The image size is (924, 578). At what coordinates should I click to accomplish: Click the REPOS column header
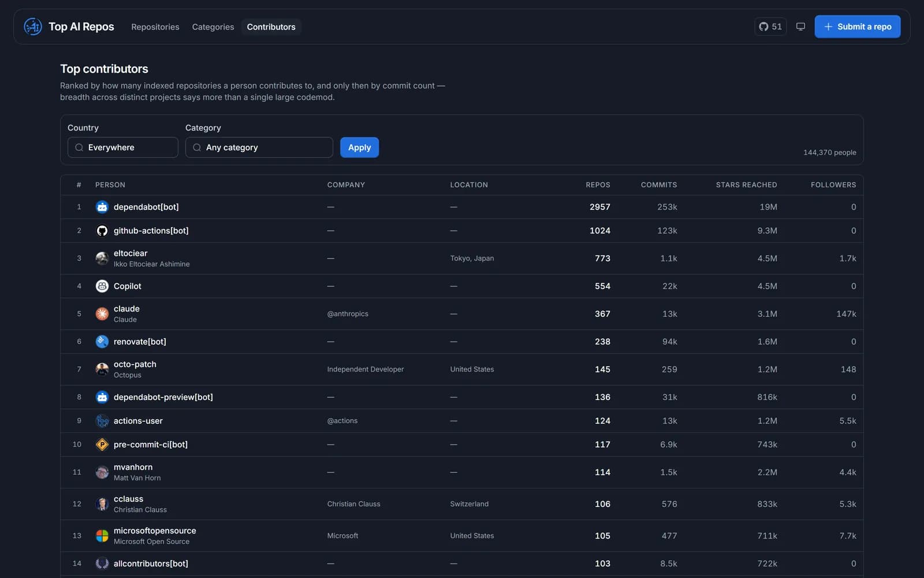598,185
